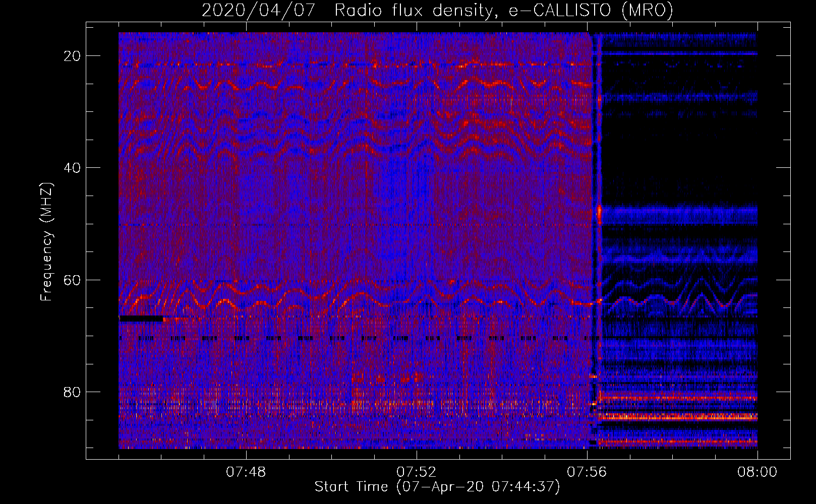
Task: Click the "07:48" time tick label
Action: point(246,472)
